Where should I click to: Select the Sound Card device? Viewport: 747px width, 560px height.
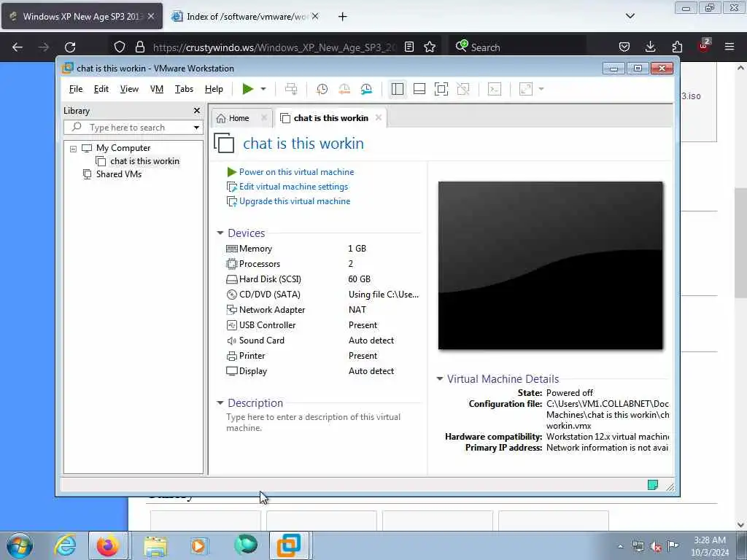tap(322, 341)
